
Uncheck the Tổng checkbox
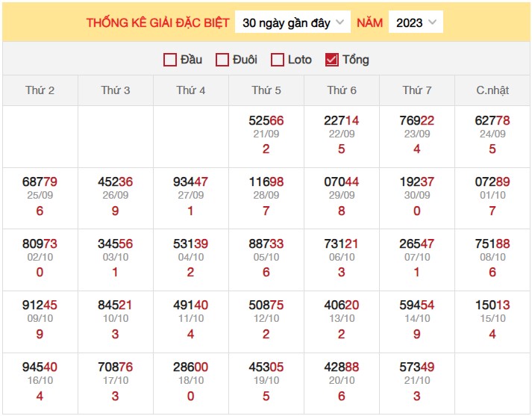(x=332, y=60)
